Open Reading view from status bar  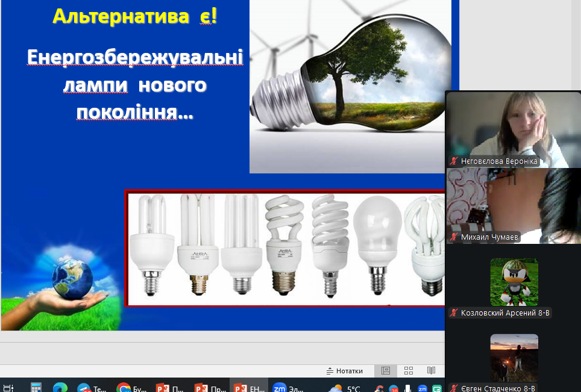(x=431, y=371)
